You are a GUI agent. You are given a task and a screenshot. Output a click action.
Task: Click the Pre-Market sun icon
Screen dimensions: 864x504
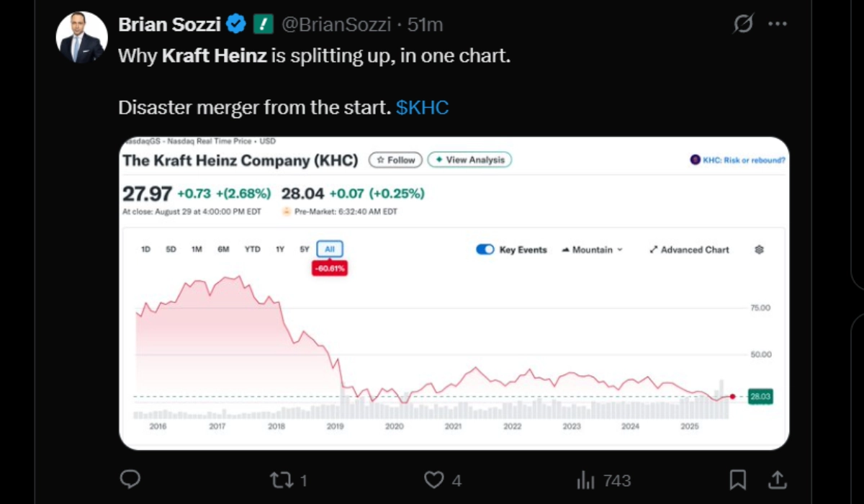pos(286,212)
